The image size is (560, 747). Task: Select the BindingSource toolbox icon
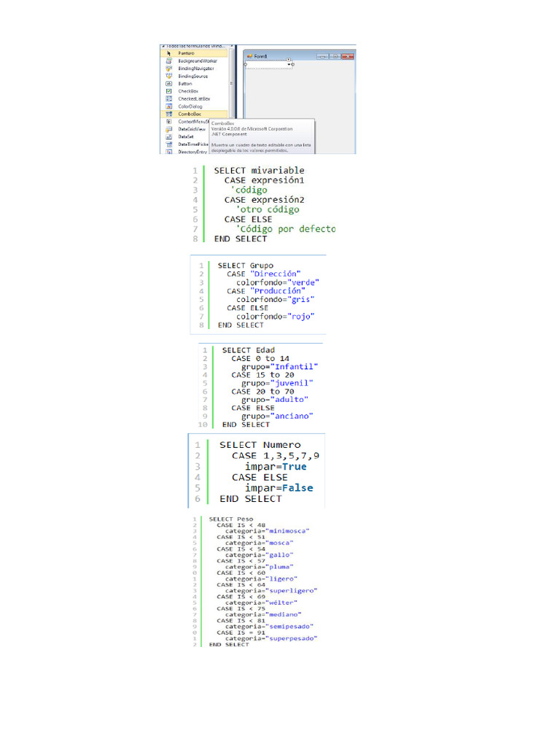pyautogui.click(x=168, y=76)
